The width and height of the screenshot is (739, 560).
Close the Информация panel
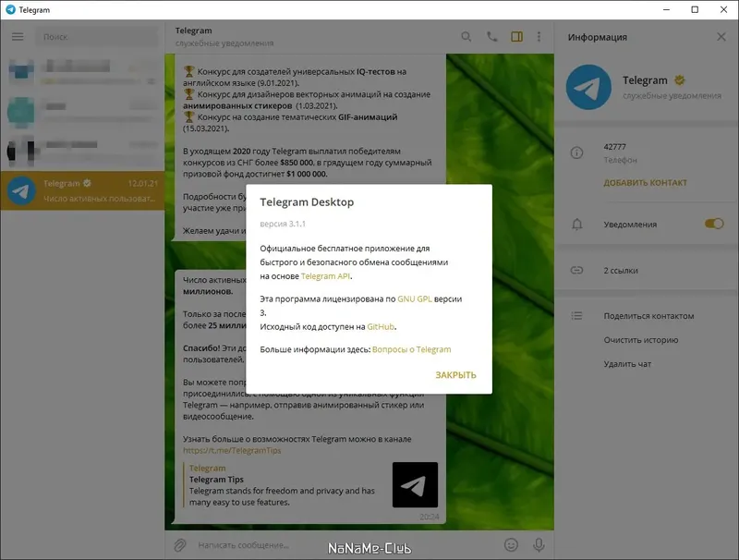[721, 37]
